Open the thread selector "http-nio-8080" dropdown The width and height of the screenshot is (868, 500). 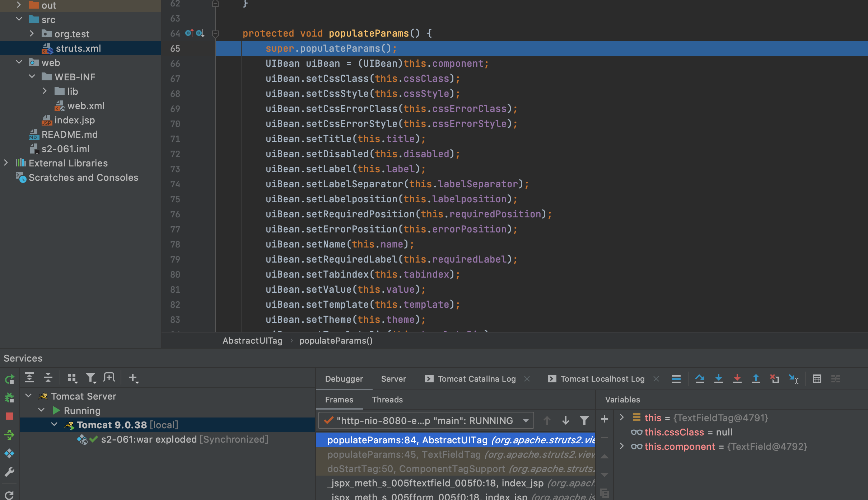pos(426,420)
